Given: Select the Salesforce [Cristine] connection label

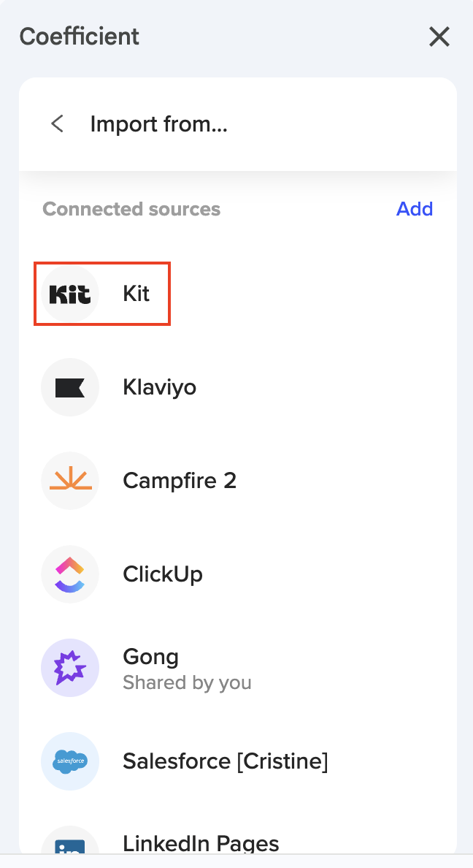Looking at the screenshot, I should [x=226, y=761].
